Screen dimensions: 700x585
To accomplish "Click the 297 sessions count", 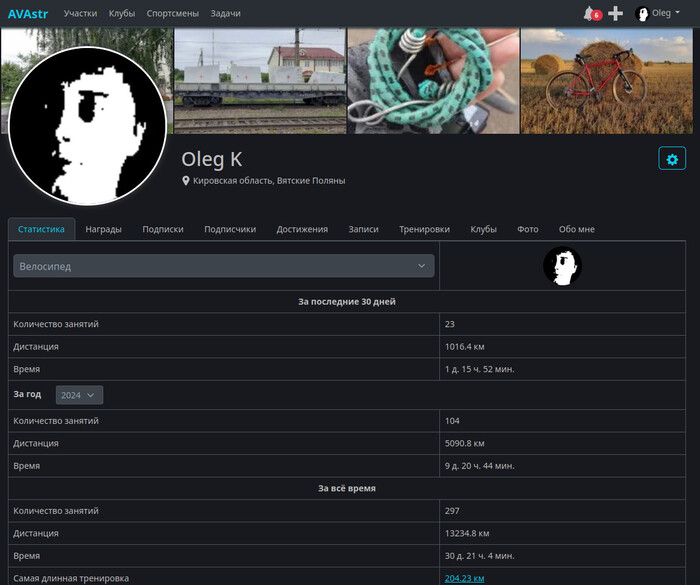I will [x=452, y=511].
